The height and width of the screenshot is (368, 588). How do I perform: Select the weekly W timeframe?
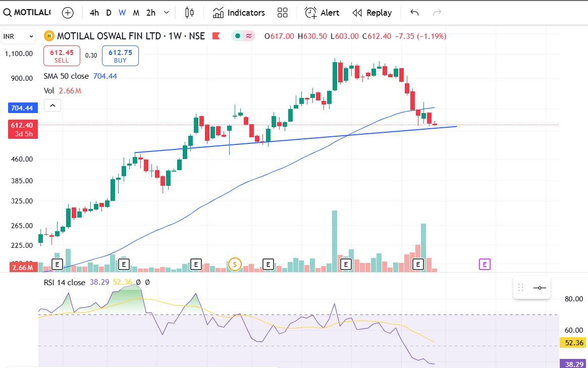[122, 13]
